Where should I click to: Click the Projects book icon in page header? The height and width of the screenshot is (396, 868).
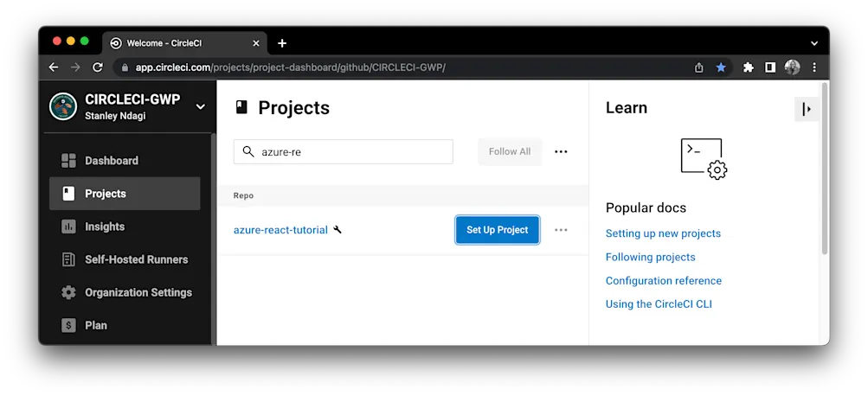(241, 107)
